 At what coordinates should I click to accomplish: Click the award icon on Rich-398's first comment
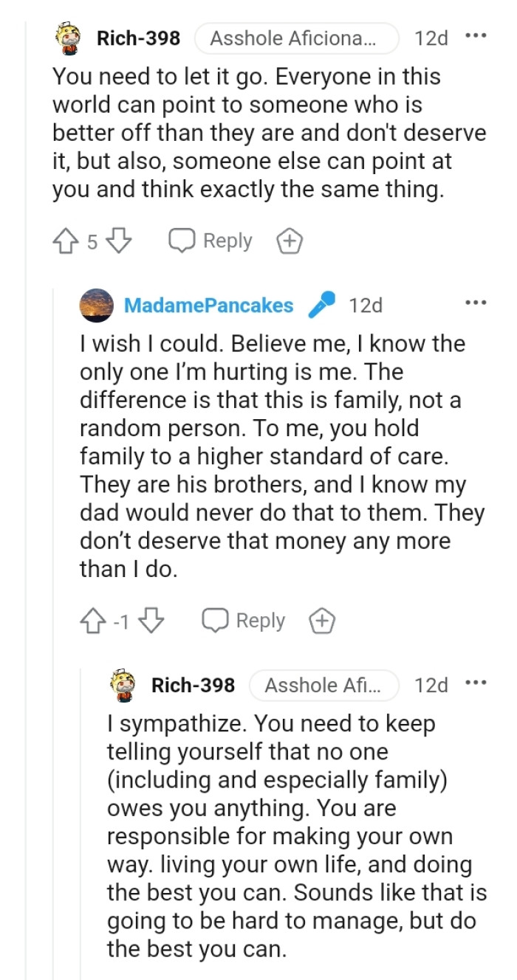coord(289,240)
